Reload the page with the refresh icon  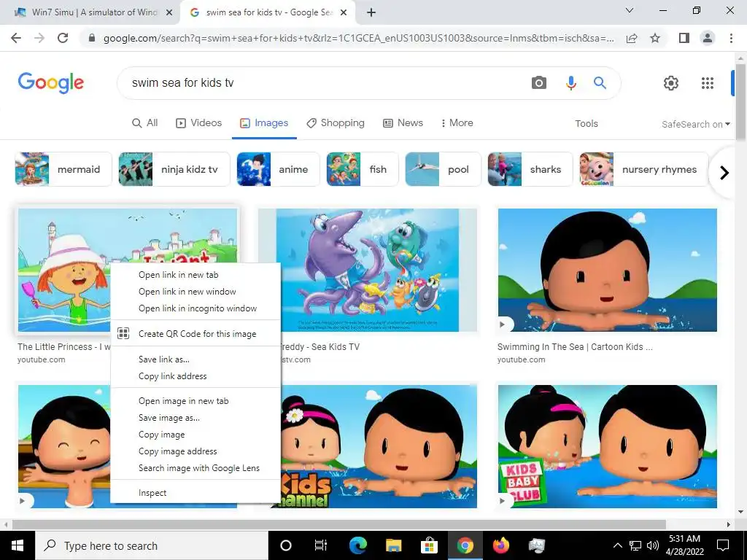[63, 38]
